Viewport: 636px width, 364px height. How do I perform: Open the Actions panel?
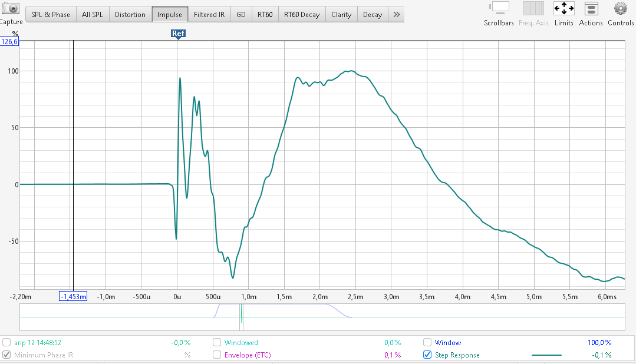click(591, 8)
